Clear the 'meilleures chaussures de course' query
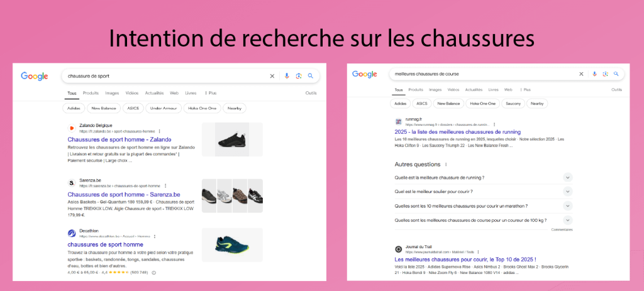 [580, 74]
